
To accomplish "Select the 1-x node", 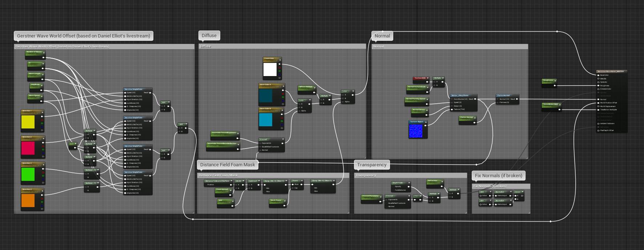I will (418, 198).
